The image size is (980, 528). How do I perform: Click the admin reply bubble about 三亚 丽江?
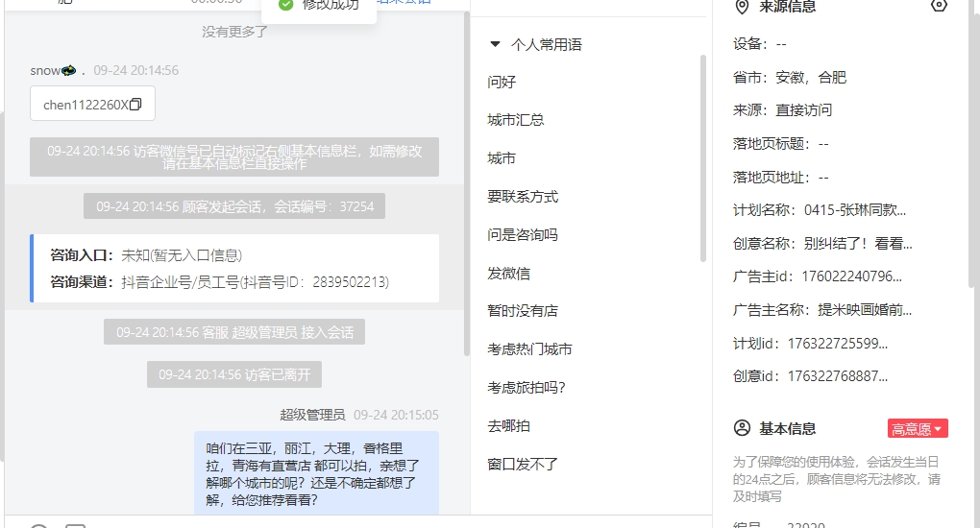pyautogui.click(x=316, y=473)
